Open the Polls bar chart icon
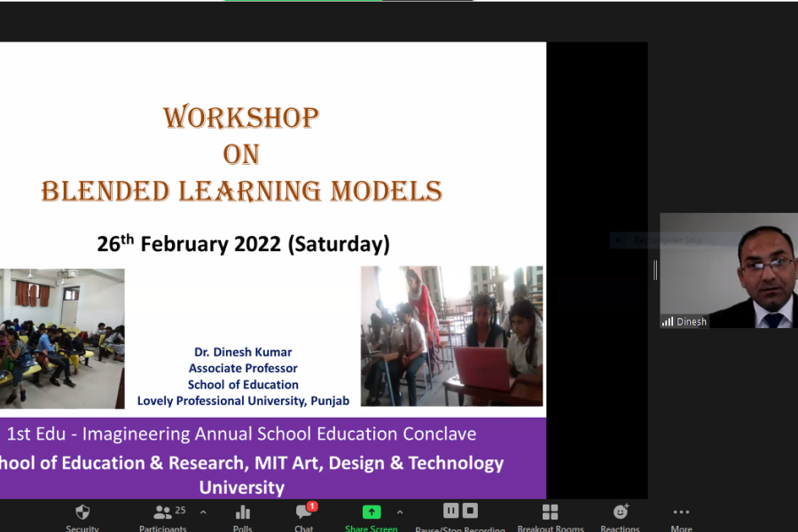Viewport: 798px width, 532px height. coord(243,512)
